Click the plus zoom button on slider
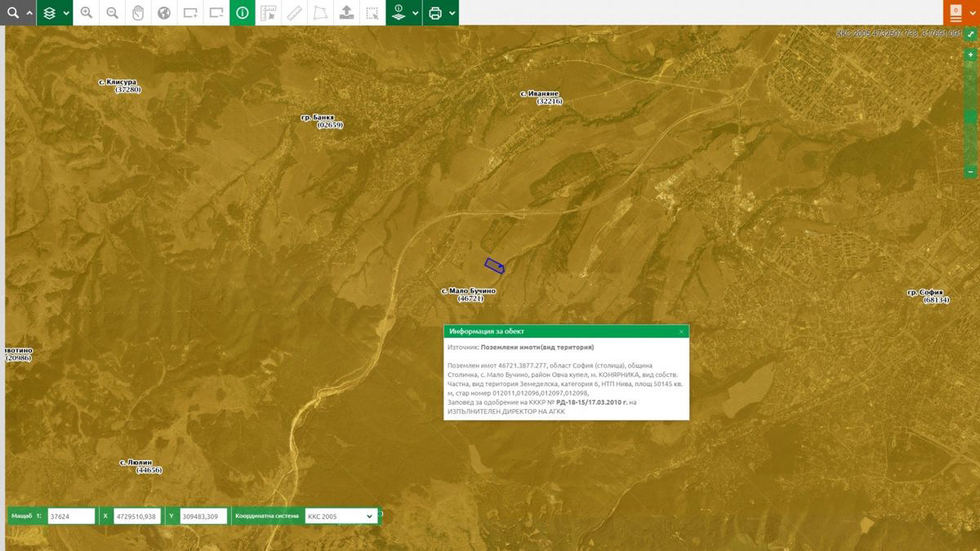The image size is (980, 551). [x=970, y=54]
